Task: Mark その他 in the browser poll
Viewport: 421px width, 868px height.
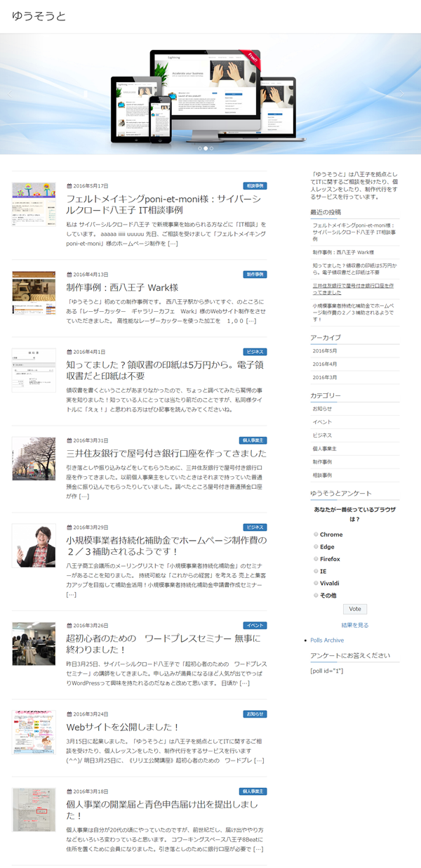Action: 316,595
